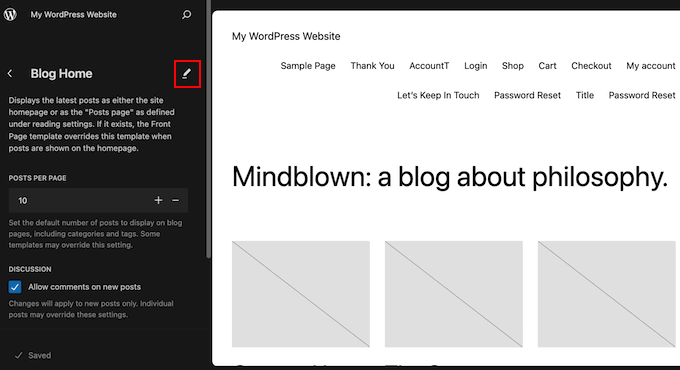Click the Allow comments on new posts label
The width and height of the screenshot is (680, 370).
(x=85, y=287)
